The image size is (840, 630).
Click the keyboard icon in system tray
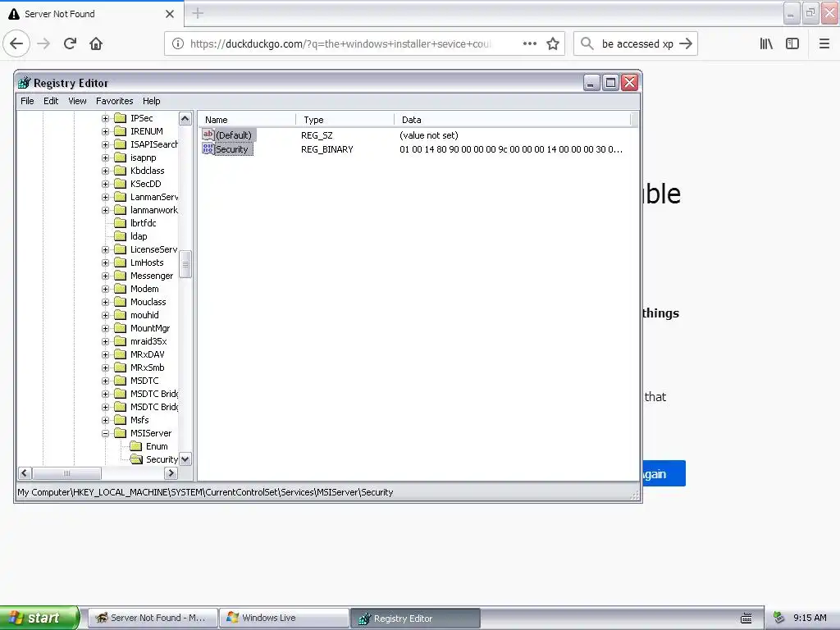[x=746, y=619]
